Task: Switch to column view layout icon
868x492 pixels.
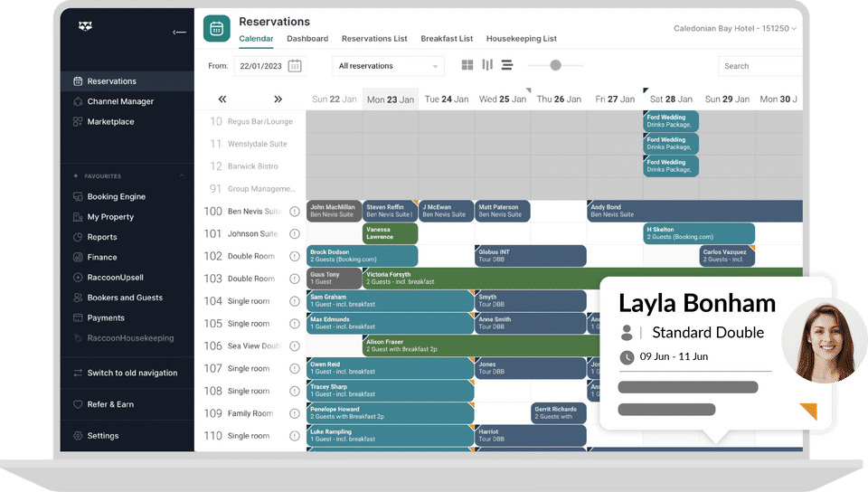Action: pos(487,65)
